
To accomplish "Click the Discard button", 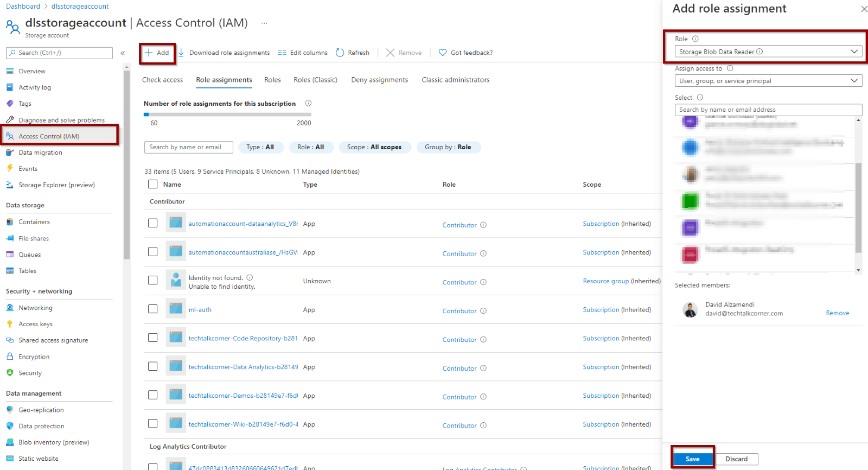I will click(736, 459).
